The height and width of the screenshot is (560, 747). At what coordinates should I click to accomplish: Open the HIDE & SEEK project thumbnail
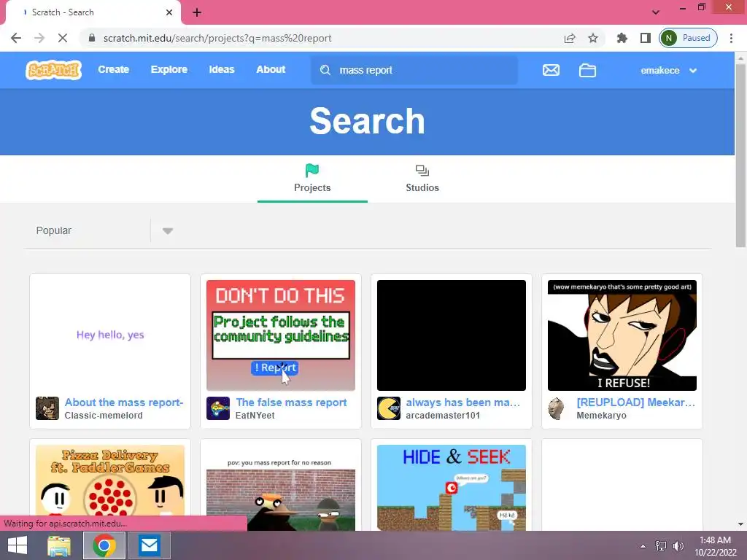pyautogui.click(x=451, y=488)
